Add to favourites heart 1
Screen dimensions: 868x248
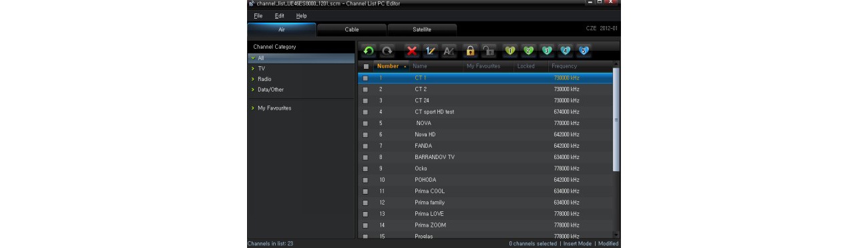(x=510, y=51)
